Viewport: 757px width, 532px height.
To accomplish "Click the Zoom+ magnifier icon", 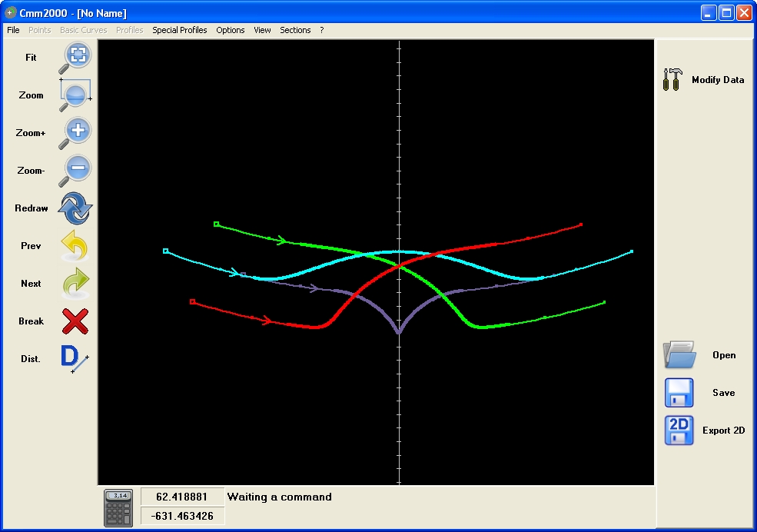I will click(x=75, y=133).
